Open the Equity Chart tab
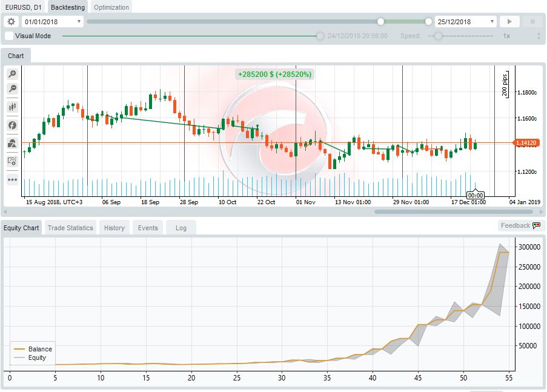This screenshot has height=392, width=547. pos(21,228)
